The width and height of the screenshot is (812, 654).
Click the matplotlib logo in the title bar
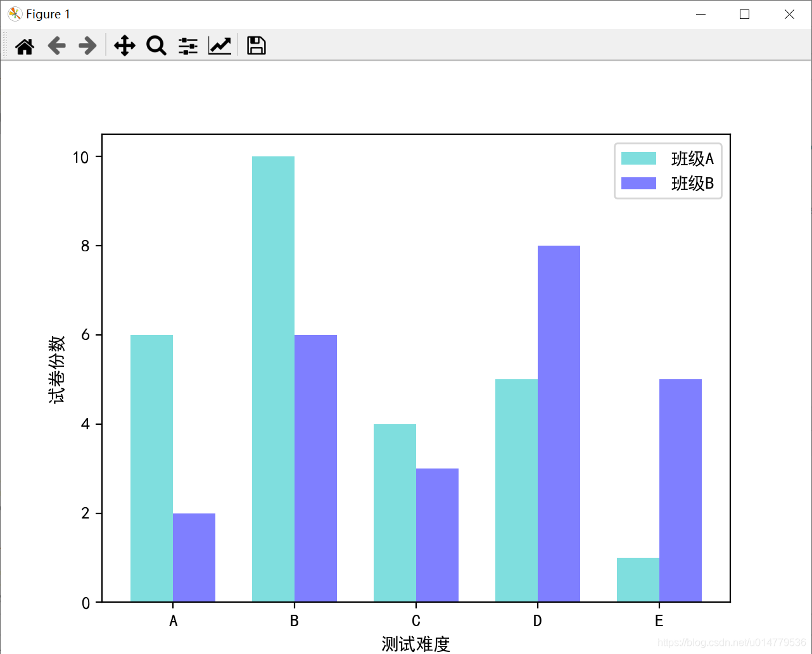click(x=13, y=13)
